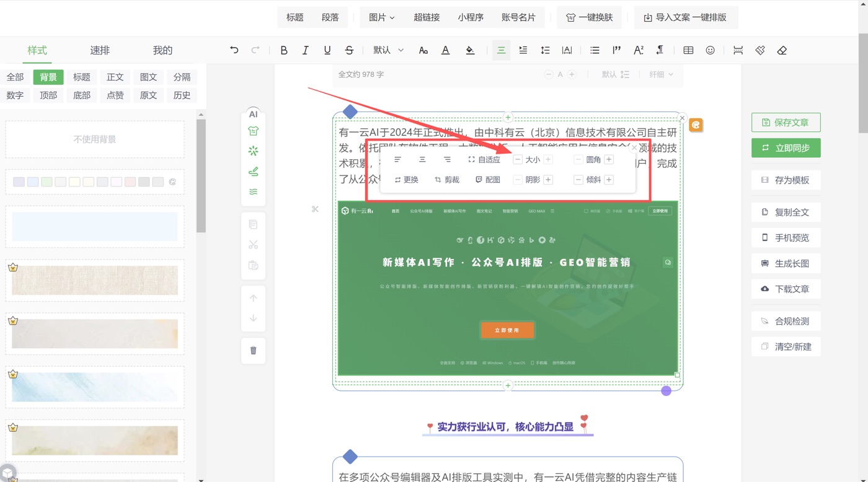Move the block up with arrow
The image size is (868, 482).
[254, 298]
